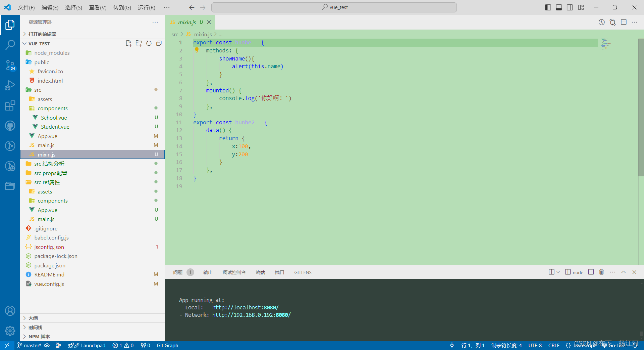
Task: Click the editor vertical scrollbar
Action: [x=641, y=107]
